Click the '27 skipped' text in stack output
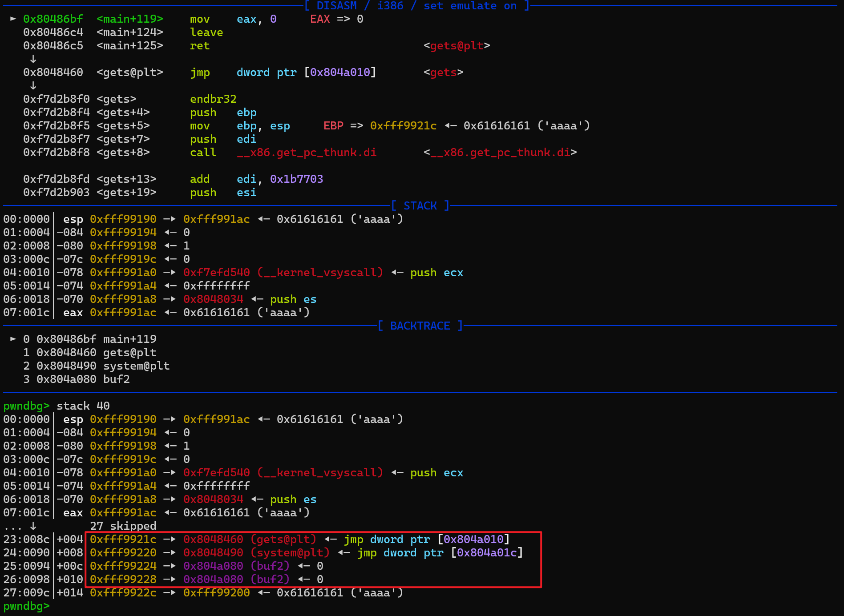844x616 pixels. [x=123, y=526]
